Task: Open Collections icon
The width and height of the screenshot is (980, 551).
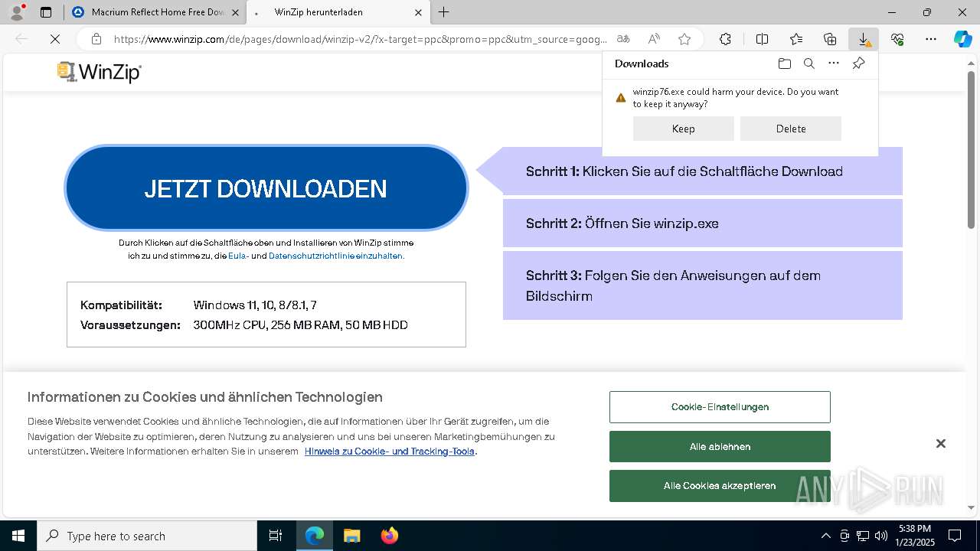Action: 830,39
